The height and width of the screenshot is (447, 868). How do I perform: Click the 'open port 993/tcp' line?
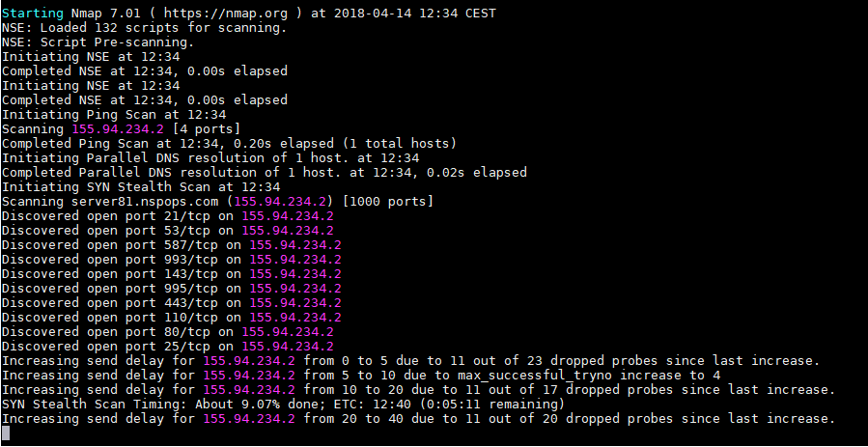[171, 259]
